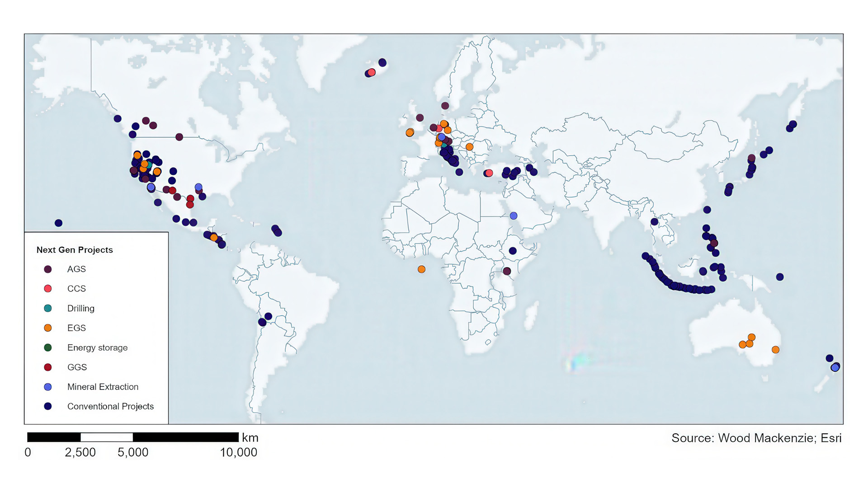The image size is (868, 488).
Task: Click the lone conventional marker in mid-Pacific
Action: coord(58,223)
